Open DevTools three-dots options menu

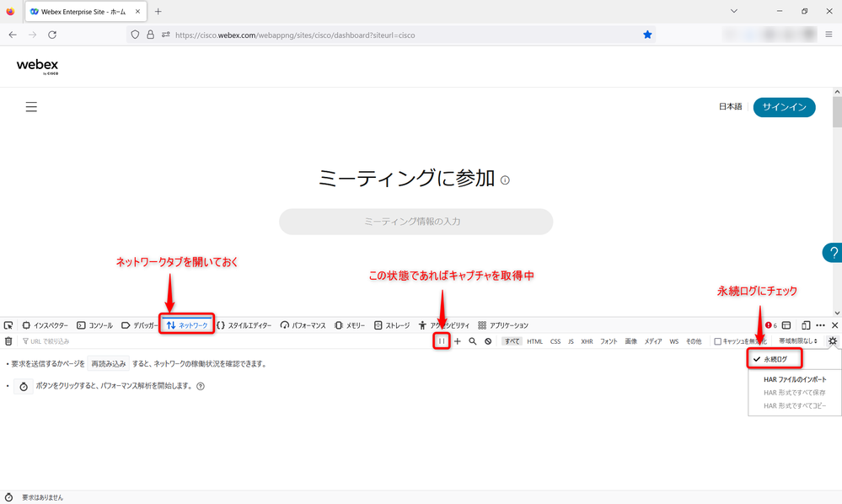(821, 325)
